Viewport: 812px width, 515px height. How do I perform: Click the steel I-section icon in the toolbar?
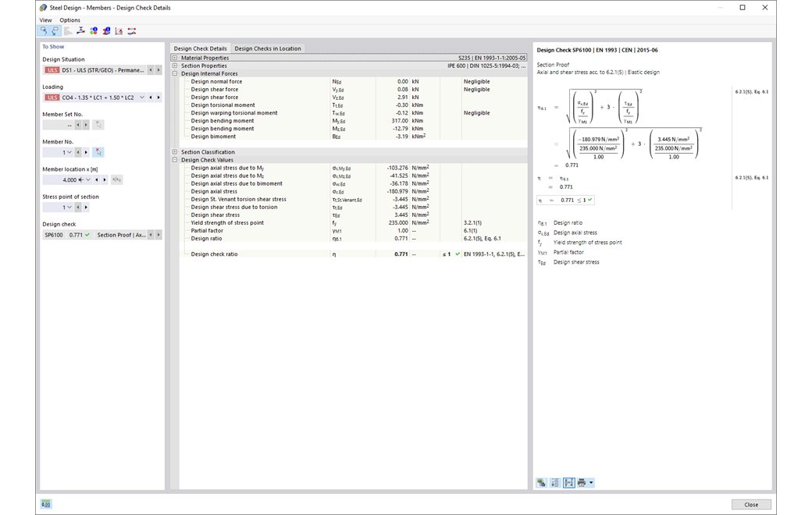click(106, 30)
